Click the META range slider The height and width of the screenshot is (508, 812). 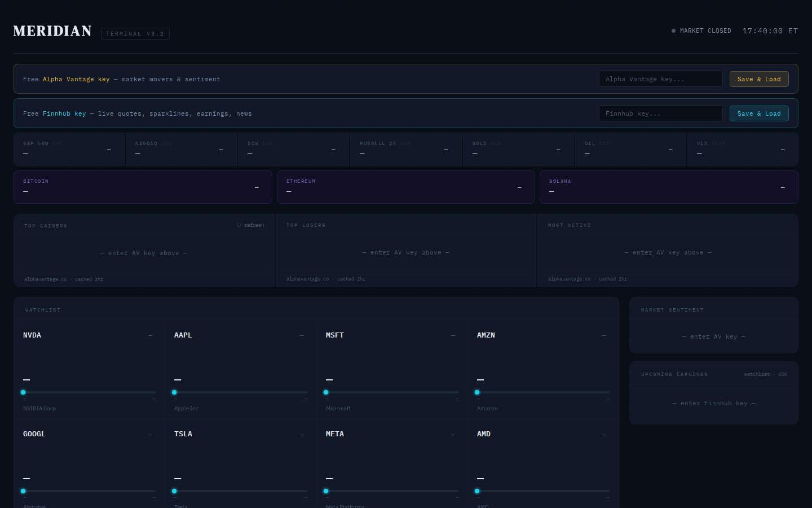(392, 491)
